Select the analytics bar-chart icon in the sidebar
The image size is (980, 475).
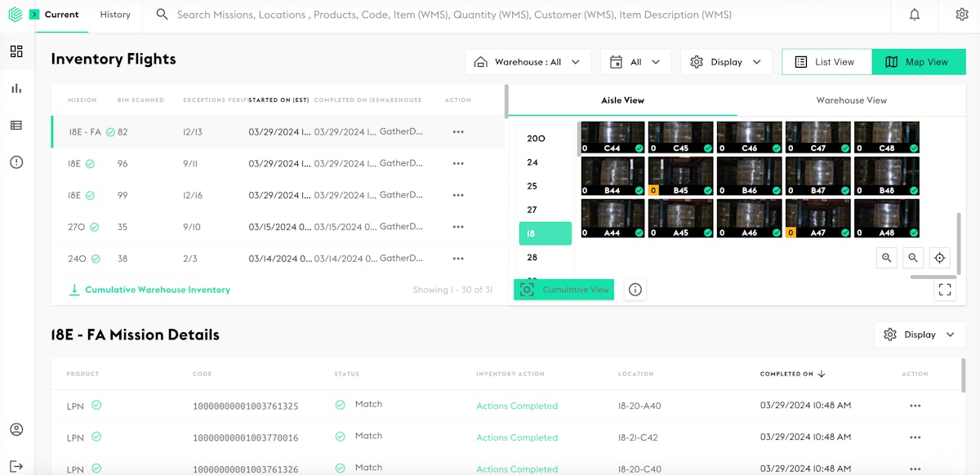(16, 88)
